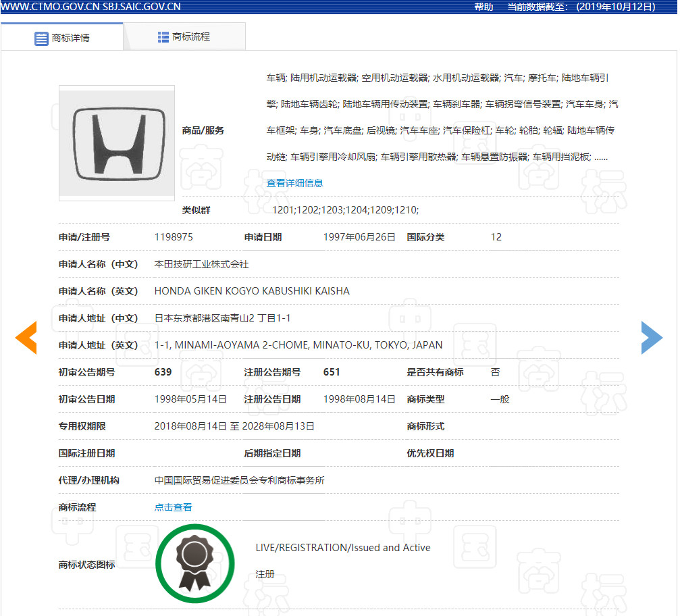Click the goods description starting 车辆; 陆用机动运载器
Viewport: 680px width, 616px height.
(x=442, y=117)
